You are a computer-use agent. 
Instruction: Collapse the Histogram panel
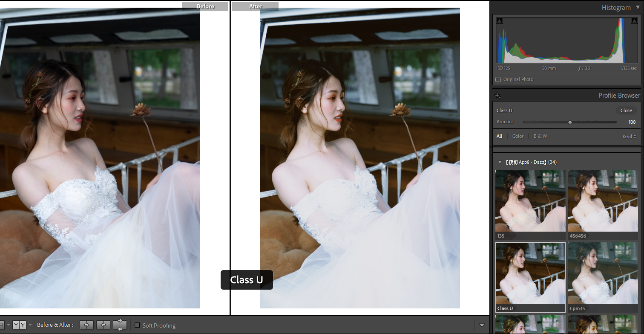(637, 8)
